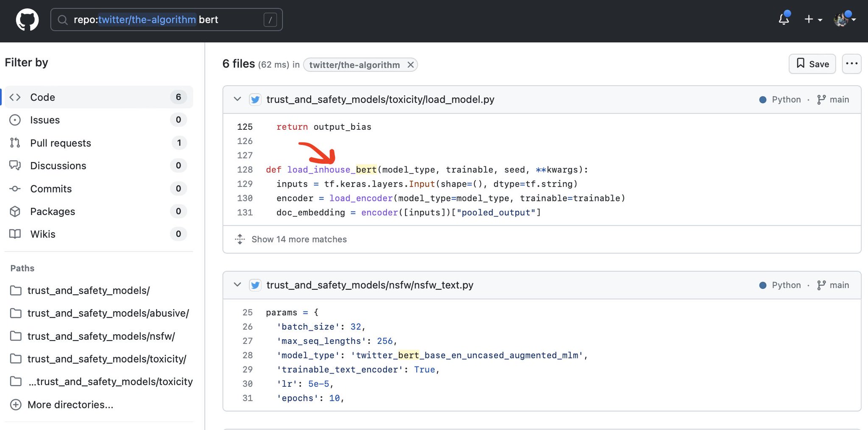The height and width of the screenshot is (430, 868).
Task: Focus the repo search field
Action: 167,20
